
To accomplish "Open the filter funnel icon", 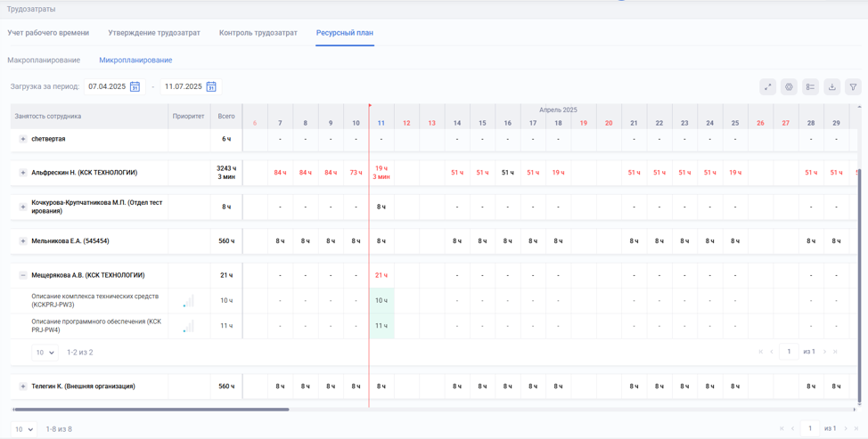I will coord(853,86).
